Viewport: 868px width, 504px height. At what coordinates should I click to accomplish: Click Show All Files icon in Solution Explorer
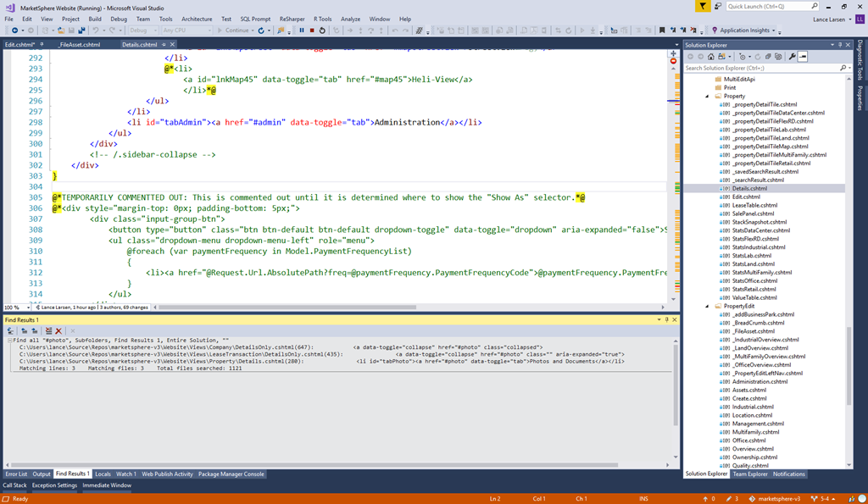(778, 57)
